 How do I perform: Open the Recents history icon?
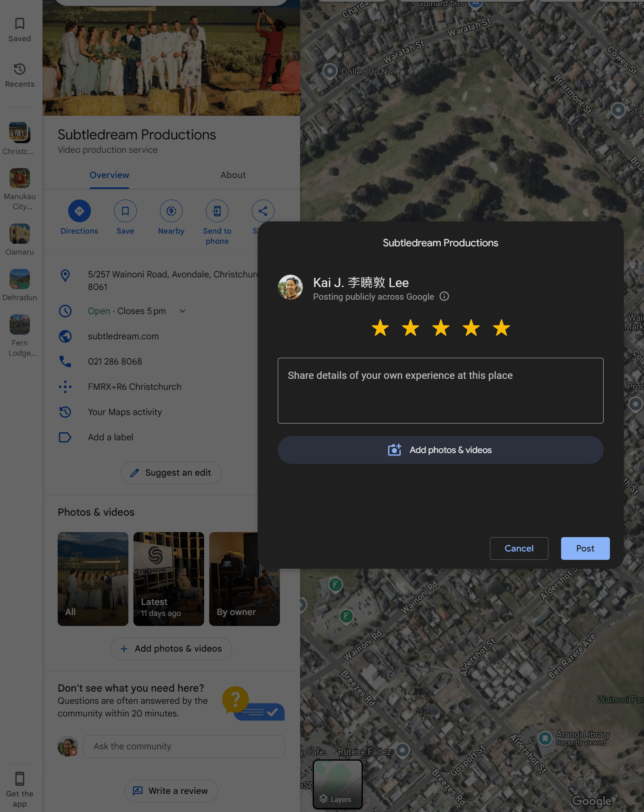point(19,69)
